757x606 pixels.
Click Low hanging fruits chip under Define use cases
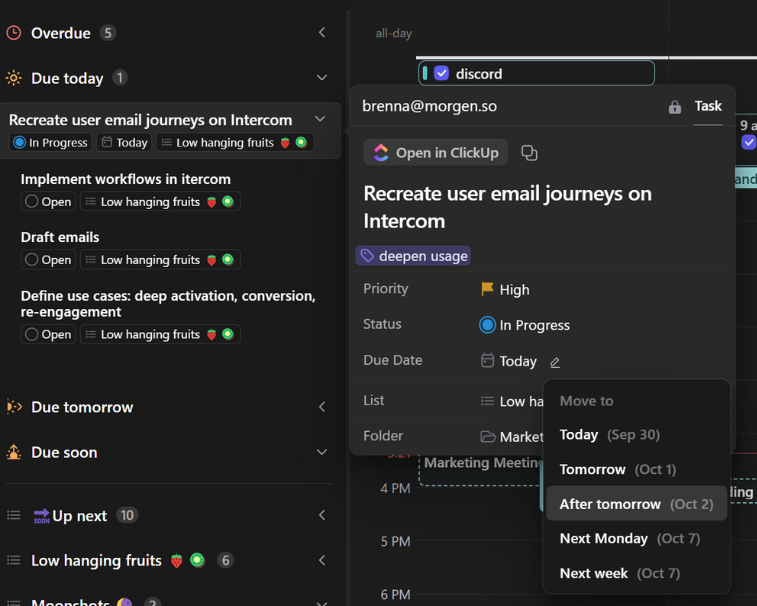coord(160,334)
